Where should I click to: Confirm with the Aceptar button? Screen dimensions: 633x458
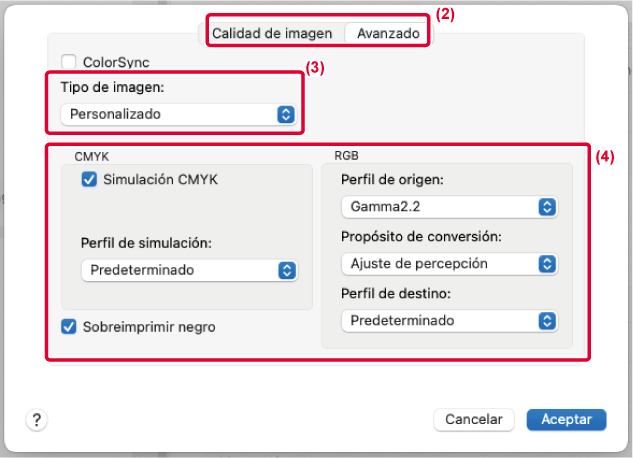click(x=566, y=420)
